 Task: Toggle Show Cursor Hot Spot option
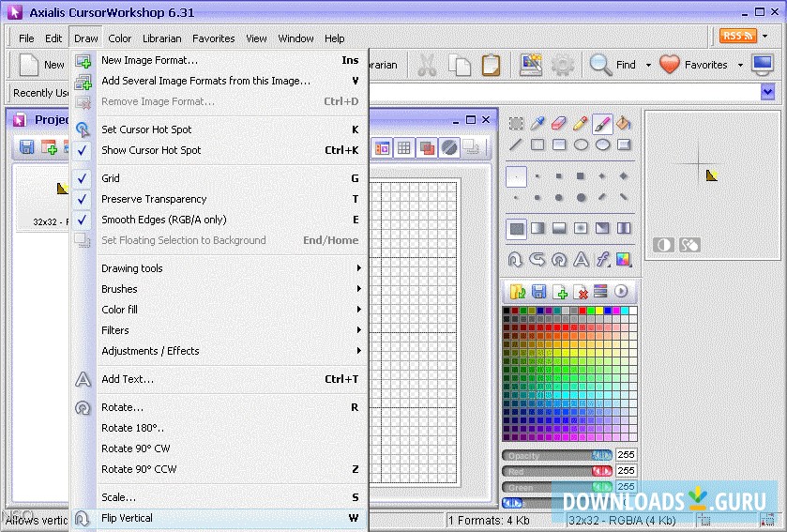pyautogui.click(x=219, y=150)
